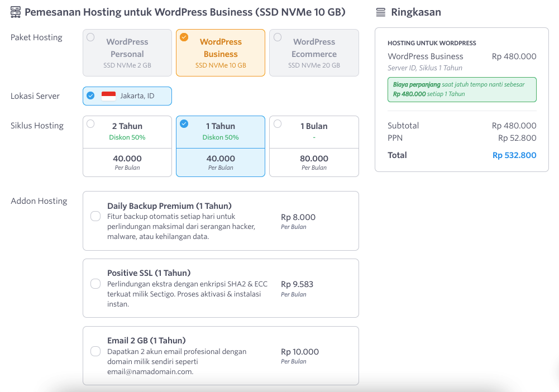Select WordPress Ecommerce package radio
Screen dimensions: 559x392
coord(278,37)
